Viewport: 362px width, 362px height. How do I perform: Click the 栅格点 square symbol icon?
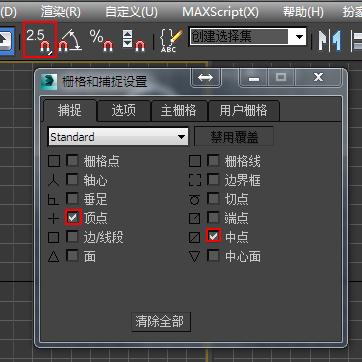tap(54, 161)
